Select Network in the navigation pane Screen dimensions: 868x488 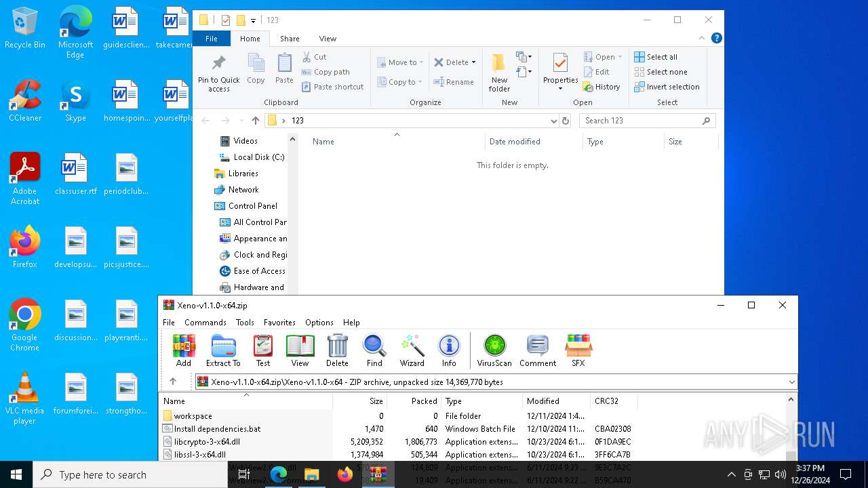click(x=237, y=190)
